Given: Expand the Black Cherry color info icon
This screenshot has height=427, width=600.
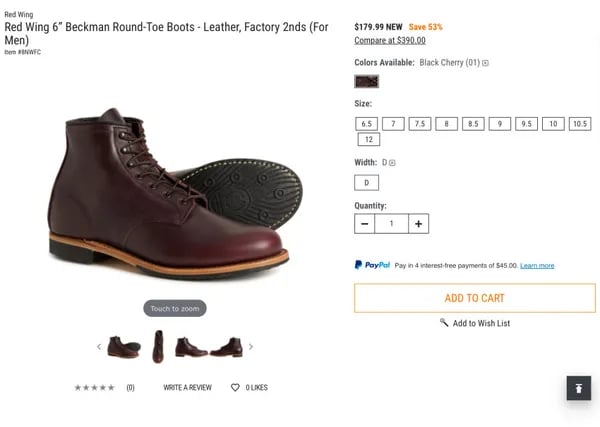Looking at the screenshot, I should pos(485,63).
